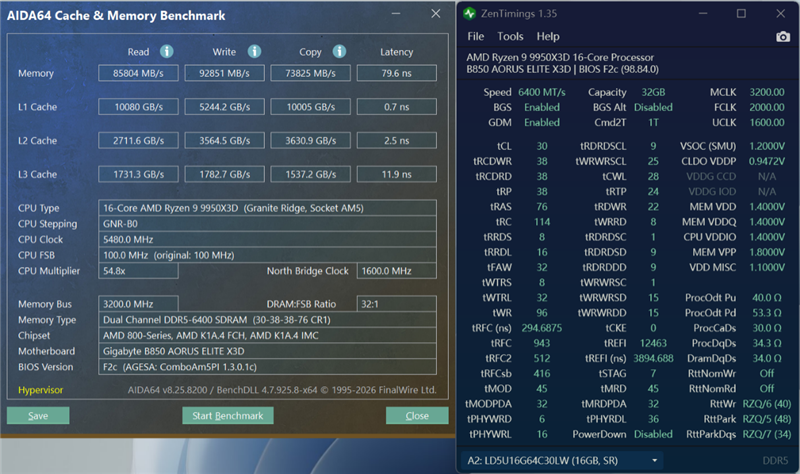
Task: Click Memory Write value 92851 MB/s
Action: coord(224,73)
